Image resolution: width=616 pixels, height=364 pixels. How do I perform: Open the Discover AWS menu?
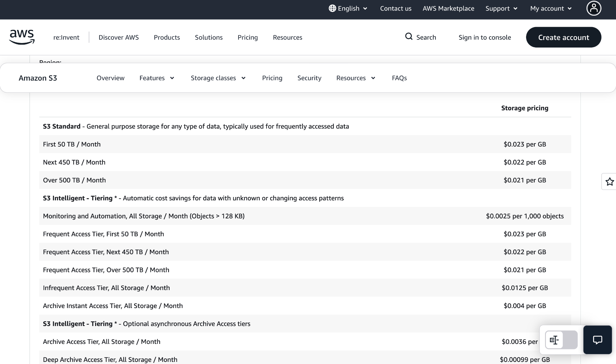[x=119, y=37]
